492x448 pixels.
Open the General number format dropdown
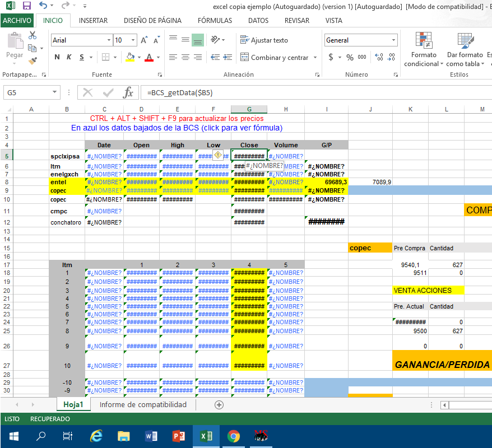pyautogui.click(x=394, y=40)
